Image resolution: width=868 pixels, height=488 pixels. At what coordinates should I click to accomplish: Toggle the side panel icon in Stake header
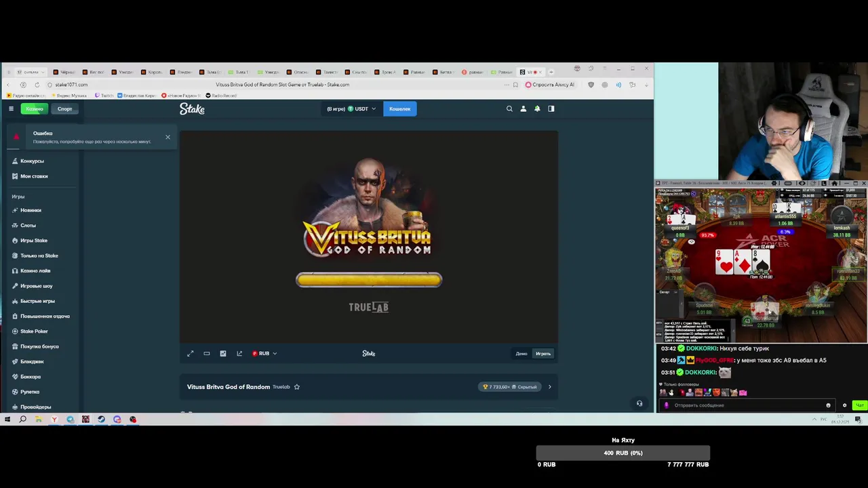click(x=551, y=108)
